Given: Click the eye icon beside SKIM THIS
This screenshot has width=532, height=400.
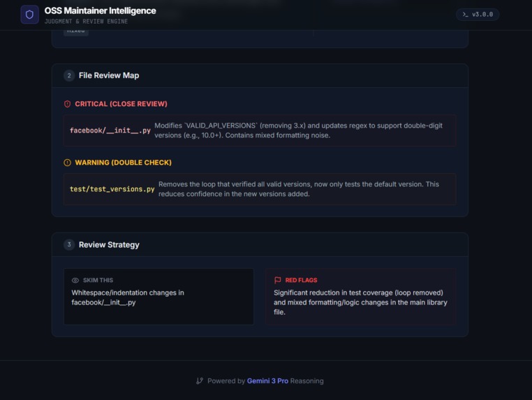Looking at the screenshot, I should [75, 280].
